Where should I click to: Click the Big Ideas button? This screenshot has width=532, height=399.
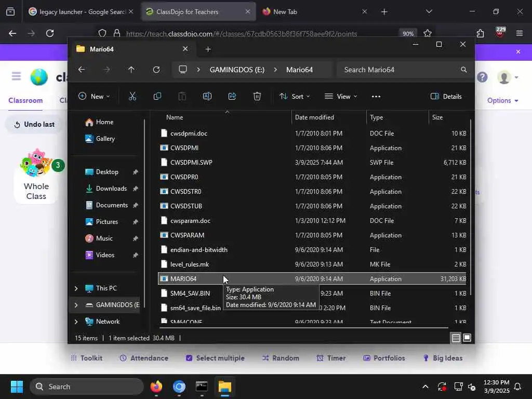click(443, 358)
